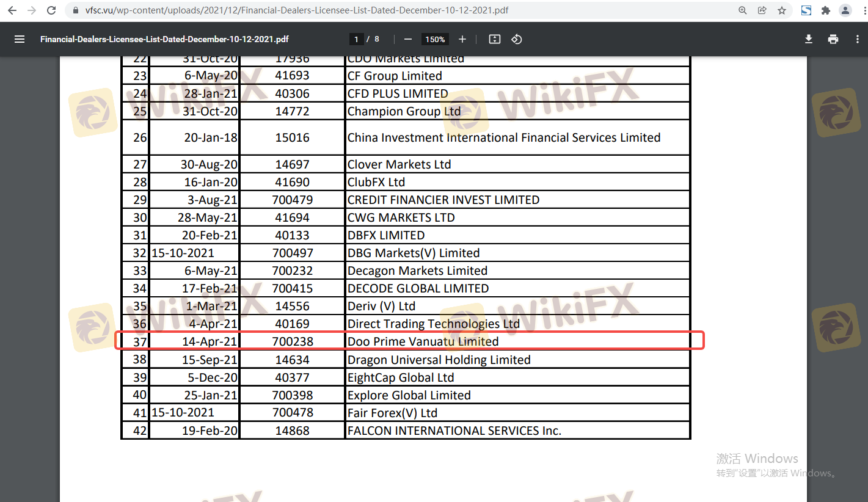Click the 150% zoom level field
Image resolution: width=868 pixels, height=502 pixels.
[435, 39]
